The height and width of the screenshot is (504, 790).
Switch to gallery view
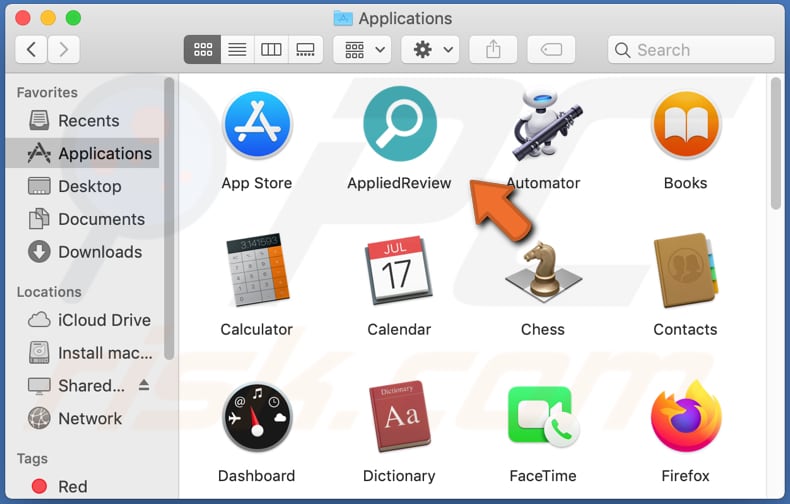[x=305, y=49]
